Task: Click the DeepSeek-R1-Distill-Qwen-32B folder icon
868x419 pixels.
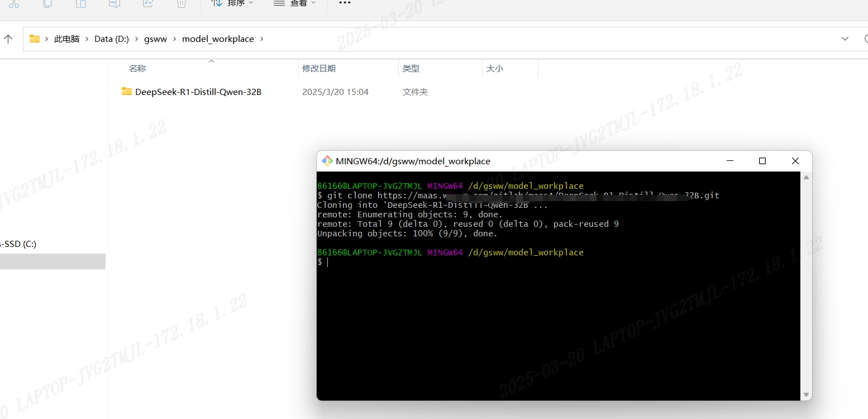Action: click(127, 91)
